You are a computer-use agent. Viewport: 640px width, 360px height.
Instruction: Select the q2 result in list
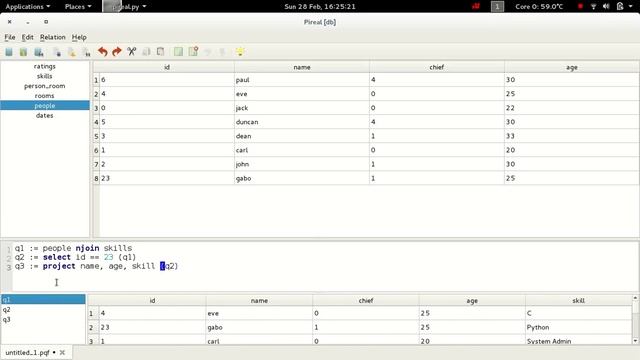point(43,309)
